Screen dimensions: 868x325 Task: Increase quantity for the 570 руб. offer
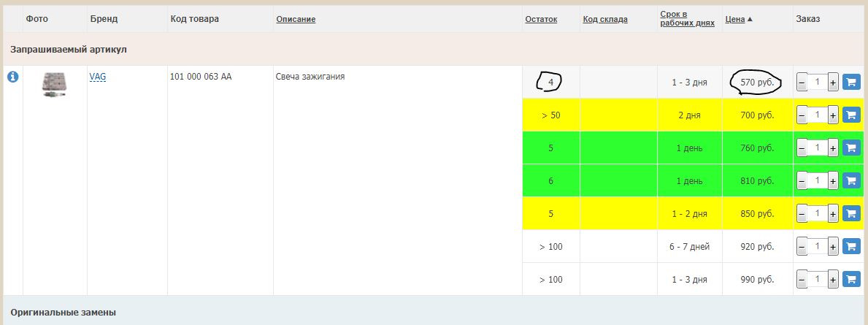(833, 83)
